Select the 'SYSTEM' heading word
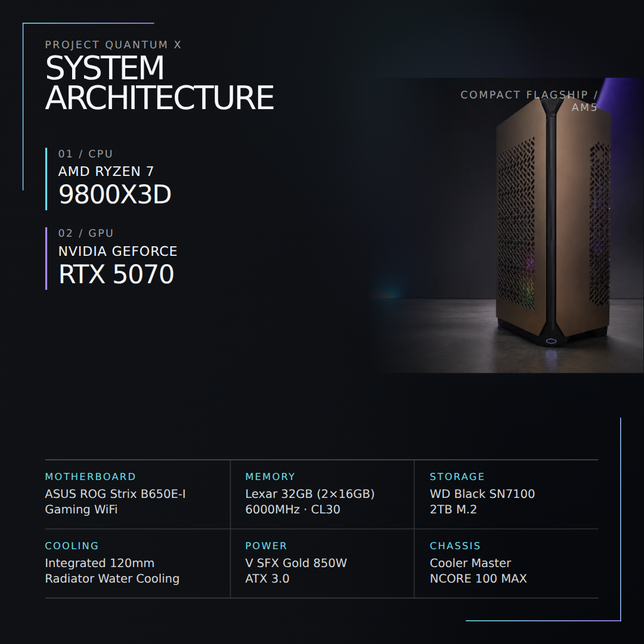Image resolution: width=644 pixels, height=644 pixels. pos(105,68)
